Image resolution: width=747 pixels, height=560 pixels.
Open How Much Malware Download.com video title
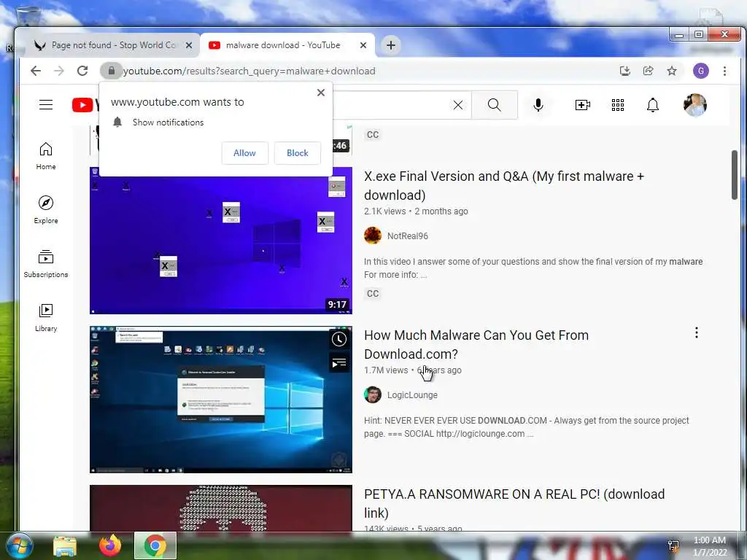[476, 345]
